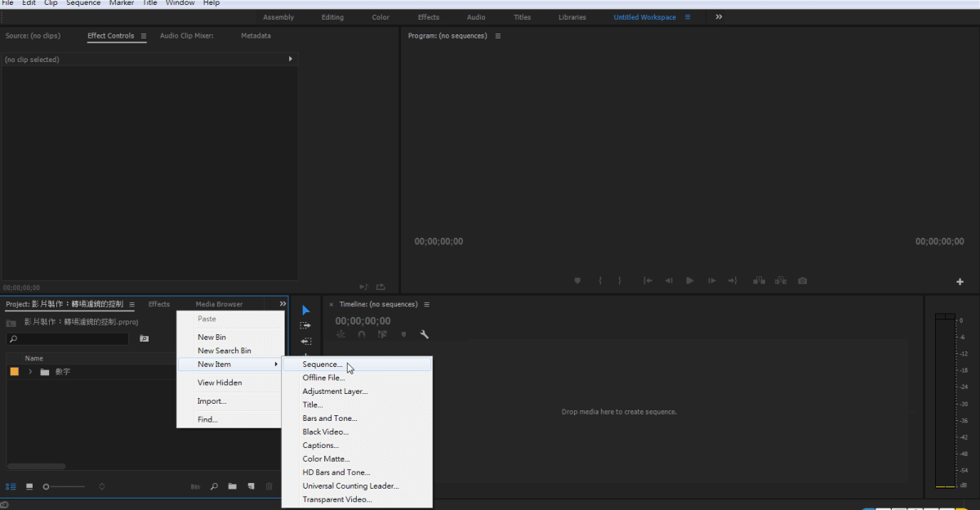The image size is (980, 510).
Task: Switch Project panel to list view
Action: tap(11, 486)
